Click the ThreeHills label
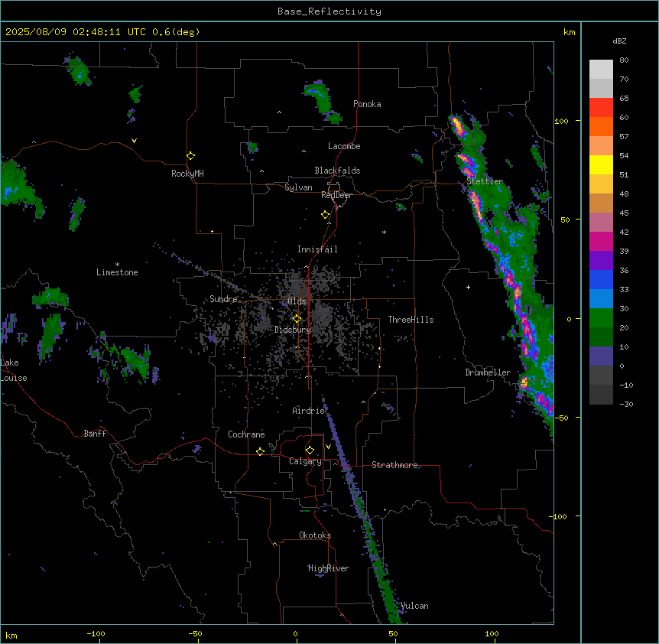This screenshot has width=659, height=644. click(x=411, y=320)
